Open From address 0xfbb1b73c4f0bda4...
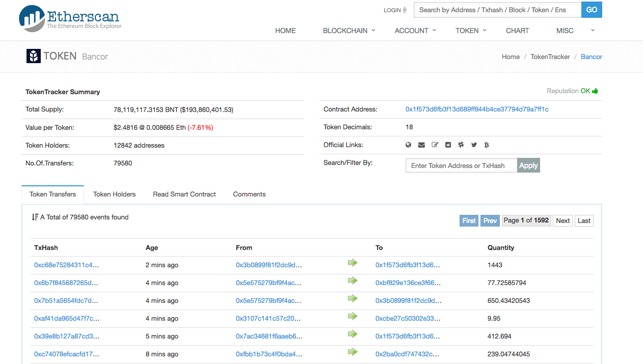This screenshot has height=364, width=643. point(269,354)
